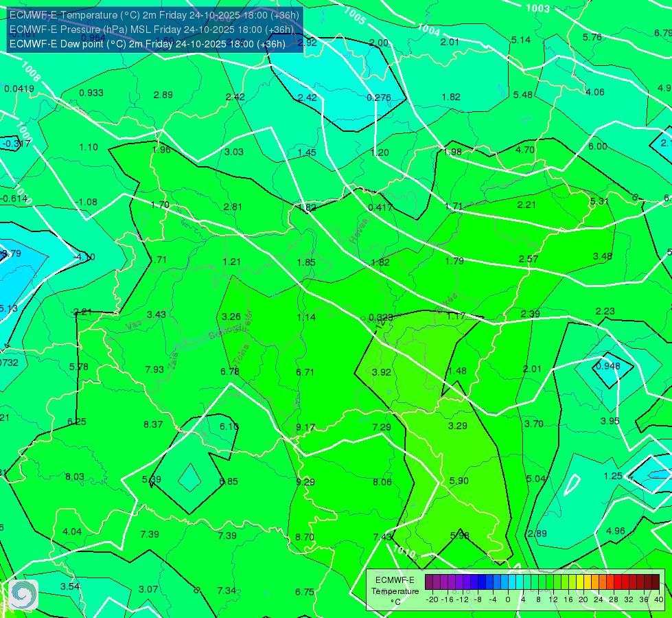Click the dew point value 4.70
Image resolution: width=672 pixels, height=618 pixels.
point(525,150)
